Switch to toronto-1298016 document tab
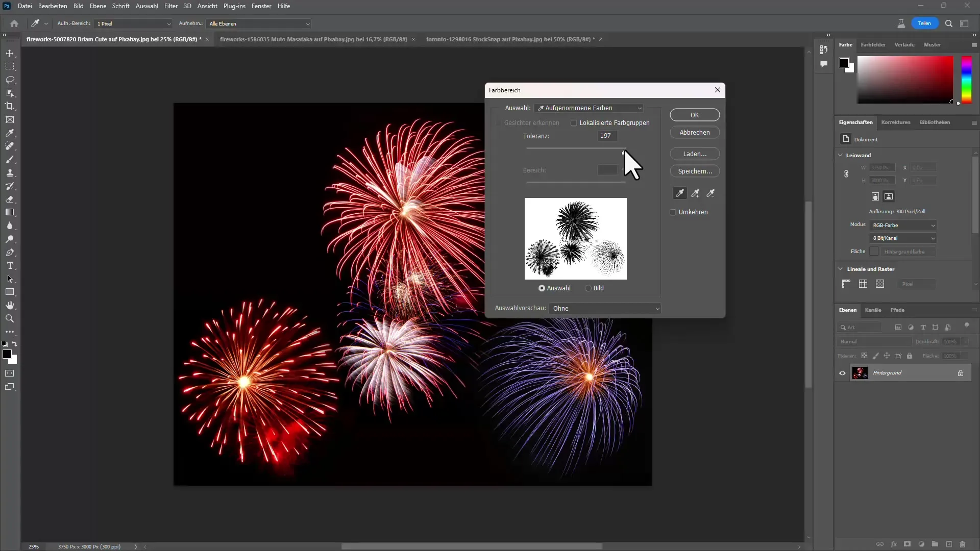980x551 pixels. click(x=510, y=39)
